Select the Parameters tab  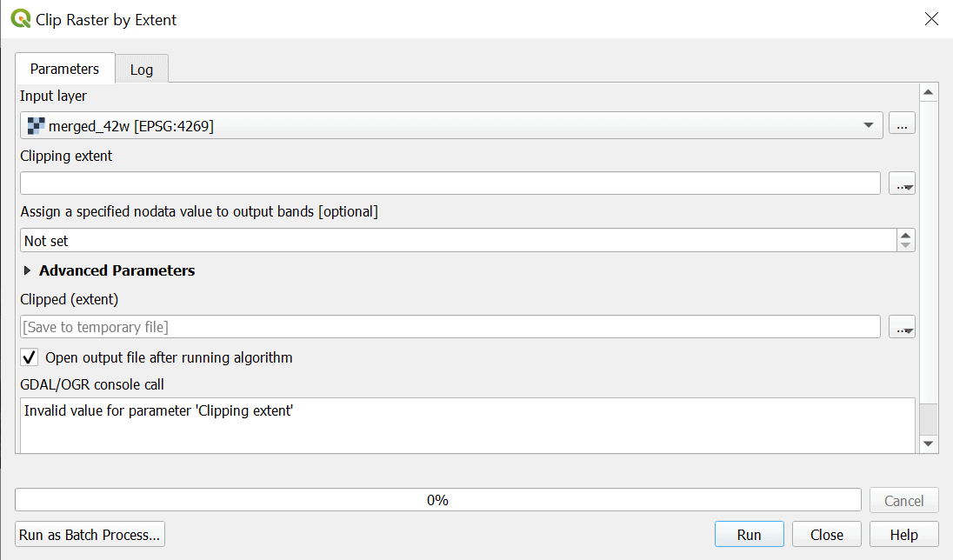point(64,69)
